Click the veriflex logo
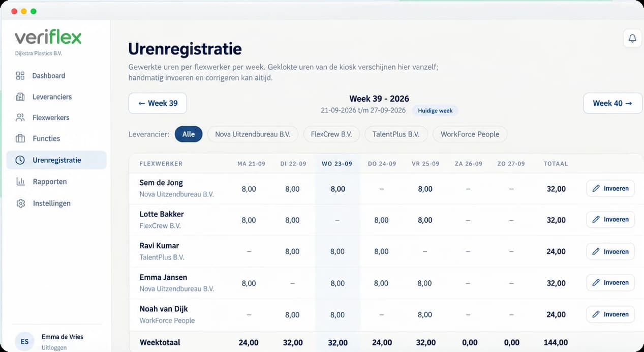Viewport: 644px width, 352px height. point(48,38)
